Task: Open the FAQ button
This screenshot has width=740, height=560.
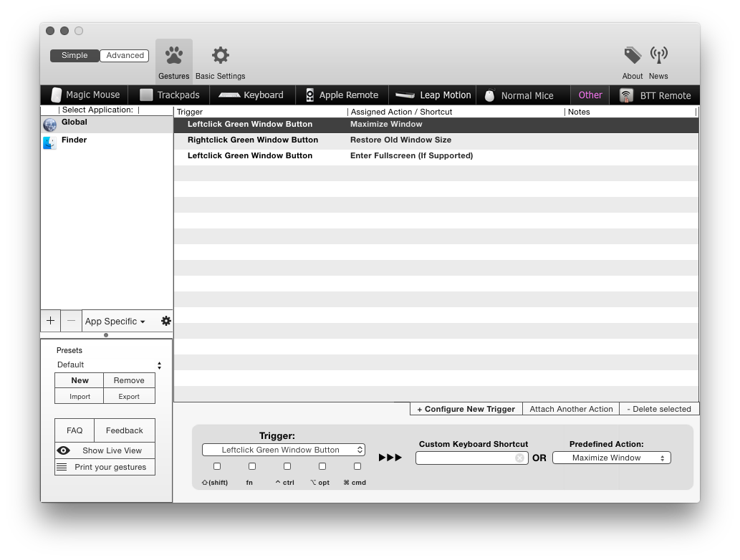Action: tap(75, 430)
